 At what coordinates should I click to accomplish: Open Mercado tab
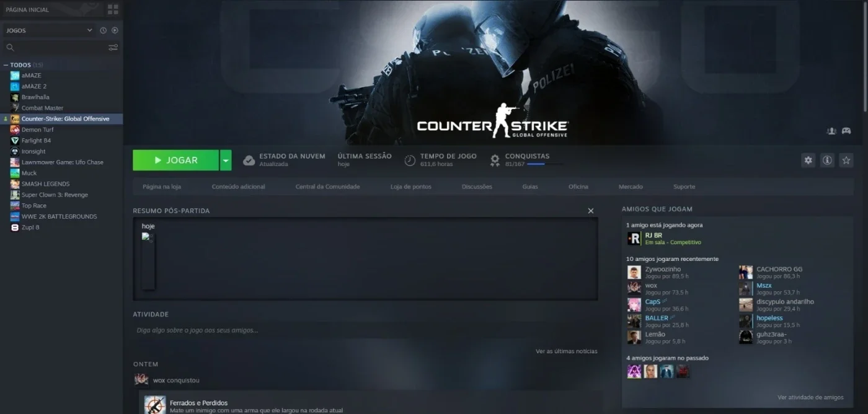[631, 187]
